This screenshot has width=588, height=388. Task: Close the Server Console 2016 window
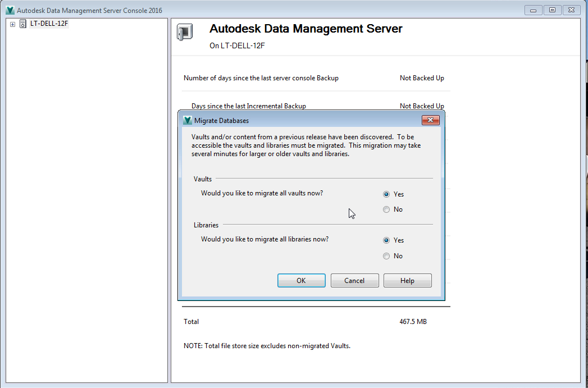[x=572, y=10]
